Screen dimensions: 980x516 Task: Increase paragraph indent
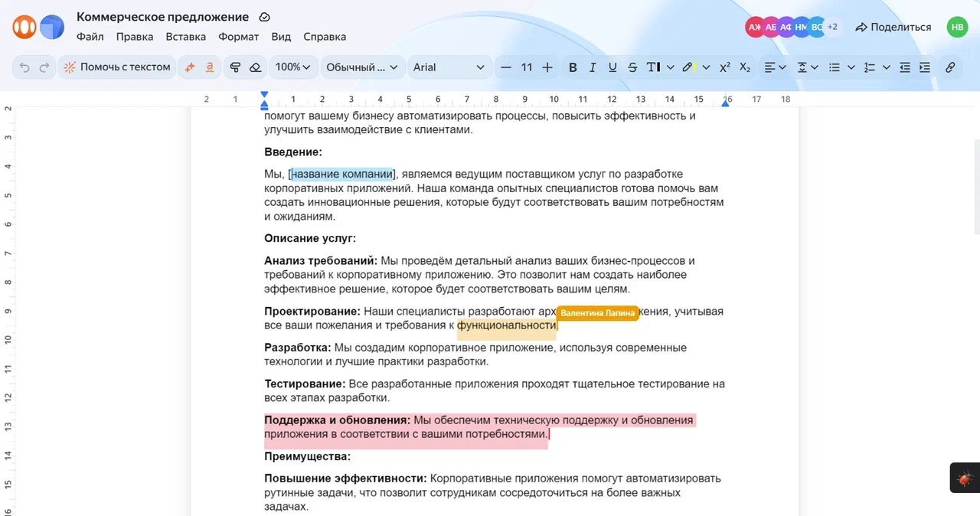(x=925, y=67)
